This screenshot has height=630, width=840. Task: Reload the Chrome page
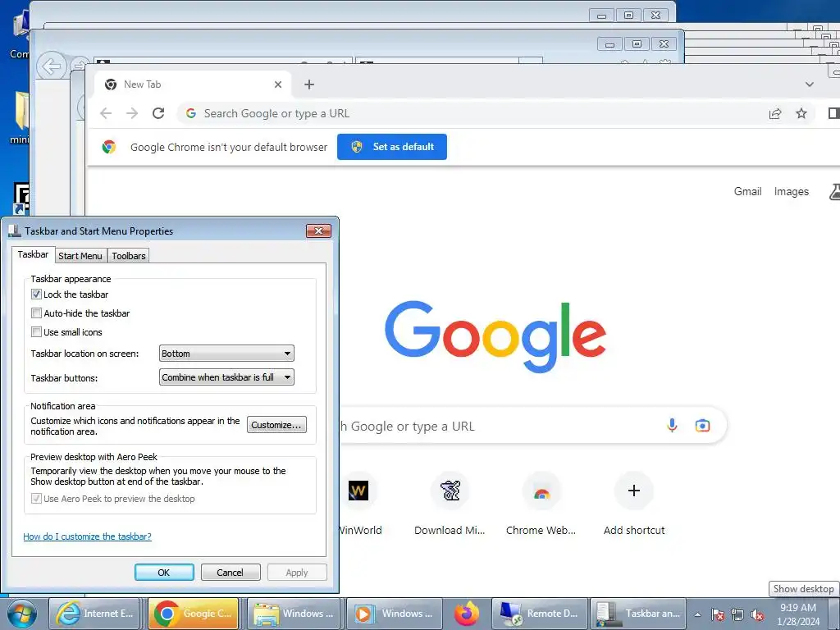point(158,113)
